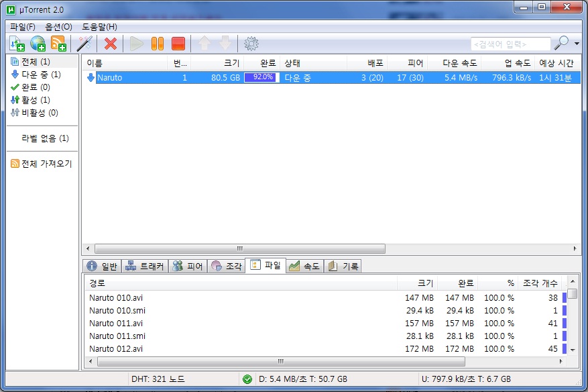Click the download rate D: 5.4 MB/초 status

[x=303, y=379]
